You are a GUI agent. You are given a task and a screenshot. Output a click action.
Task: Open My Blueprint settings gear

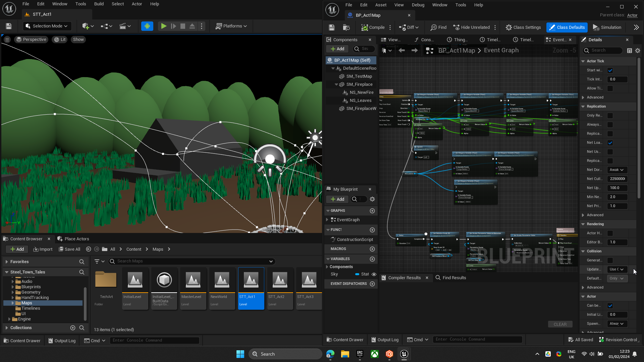click(x=372, y=199)
